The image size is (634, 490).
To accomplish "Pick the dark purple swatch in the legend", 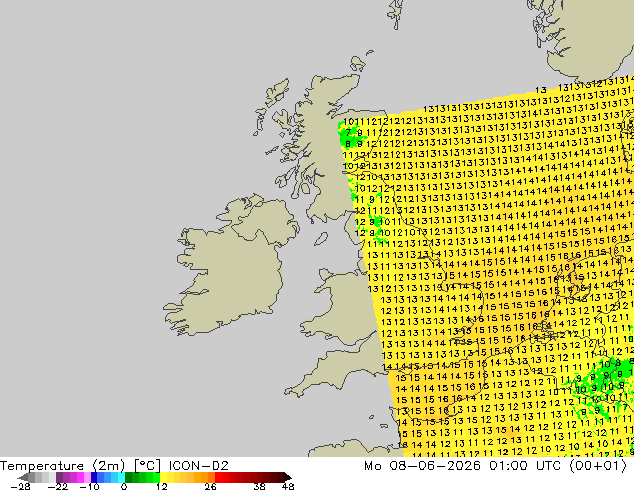I will [x=59, y=477].
